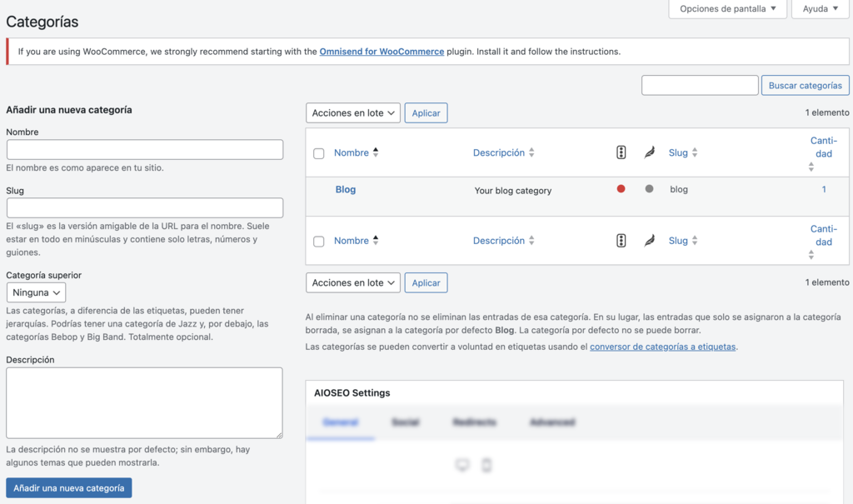Select the mobile preview icon in AIOSEO
853x504 pixels.
[486, 465]
